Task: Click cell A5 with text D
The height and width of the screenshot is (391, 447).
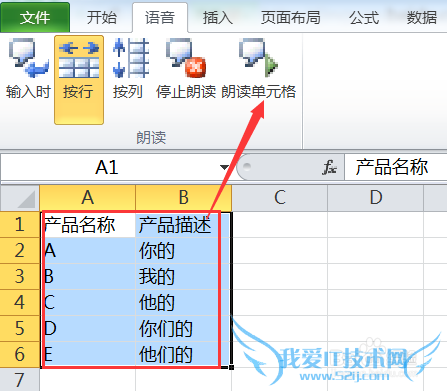Action: pyautogui.click(x=88, y=328)
